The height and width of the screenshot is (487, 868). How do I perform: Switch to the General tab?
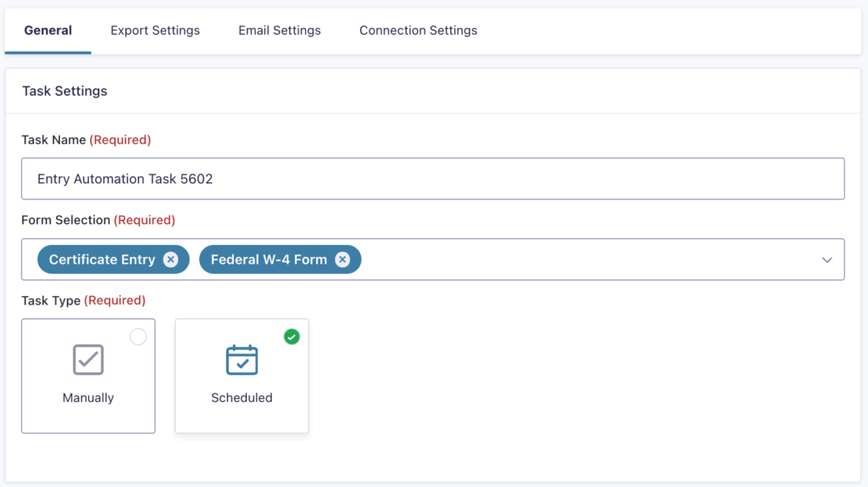48,31
